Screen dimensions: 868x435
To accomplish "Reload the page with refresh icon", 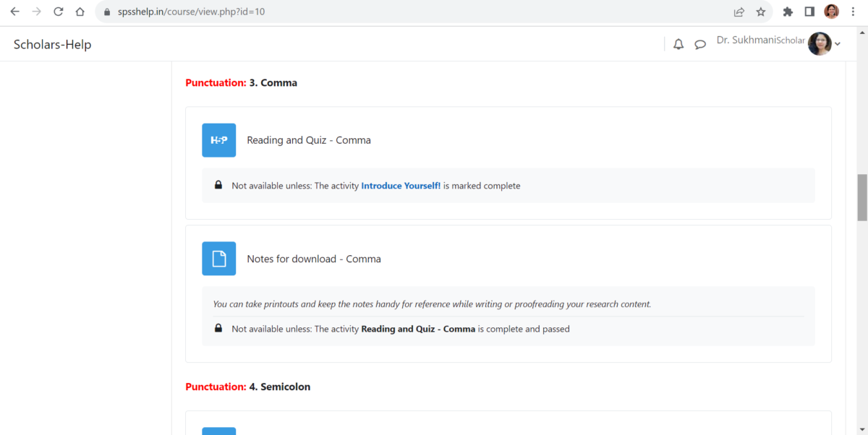I will point(59,12).
